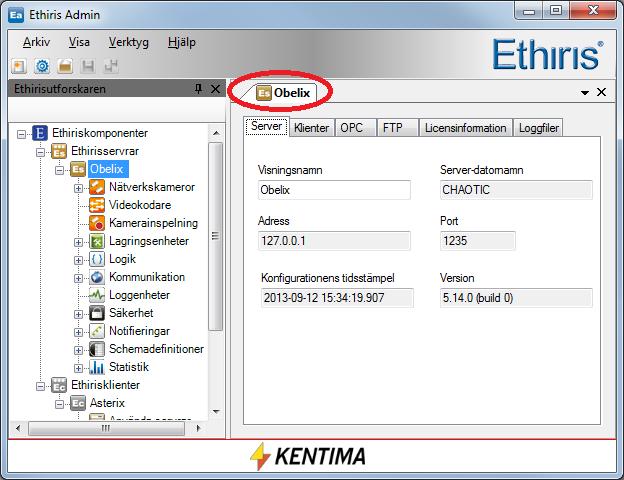Expand the Lagringsenheter node
The width and height of the screenshot is (624, 480).
[x=78, y=242]
